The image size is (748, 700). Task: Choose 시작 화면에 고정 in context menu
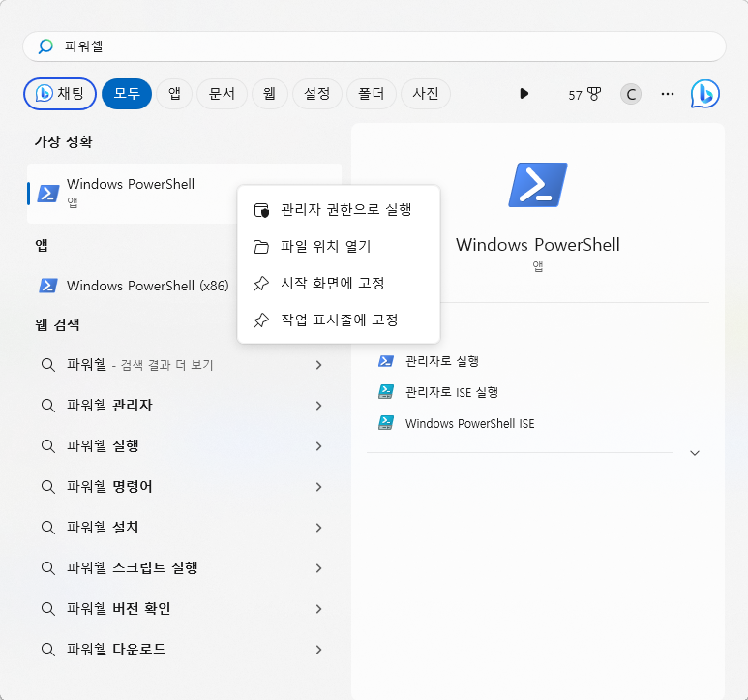point(339,283)
